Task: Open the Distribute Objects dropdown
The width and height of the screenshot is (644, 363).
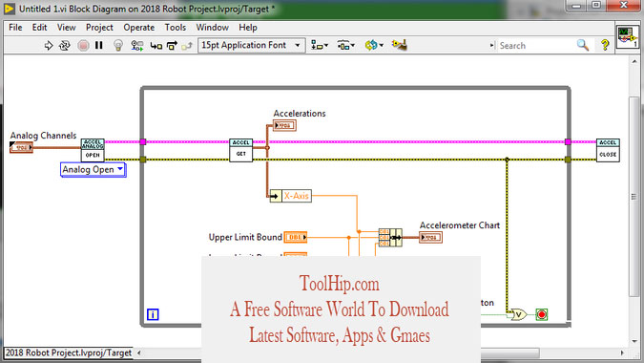Action: 345,45
